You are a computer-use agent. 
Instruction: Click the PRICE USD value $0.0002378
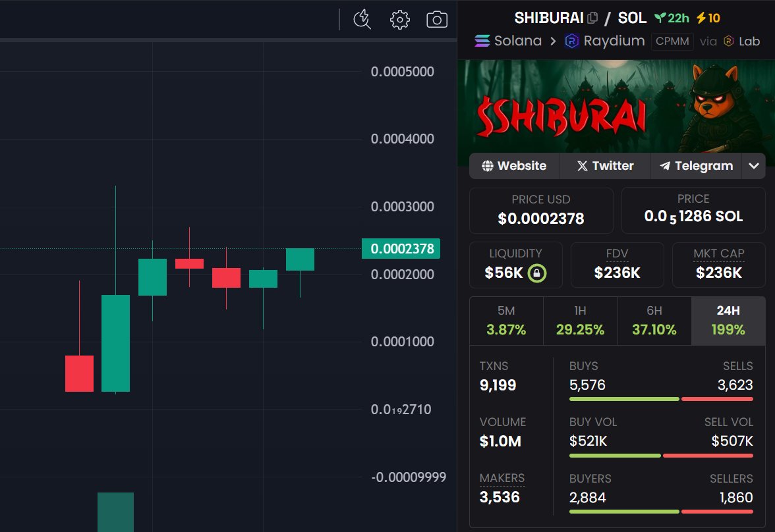tap(541, 219)
